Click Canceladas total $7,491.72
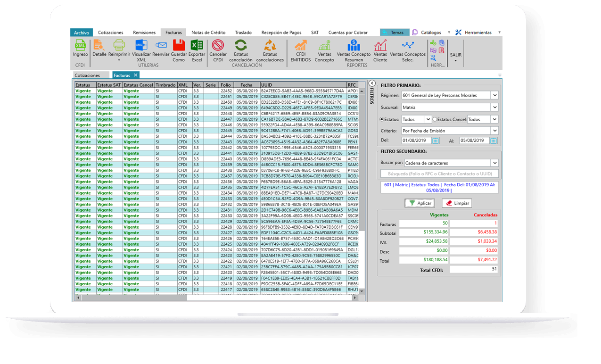 pyautogui.click(x=473, y=260)
